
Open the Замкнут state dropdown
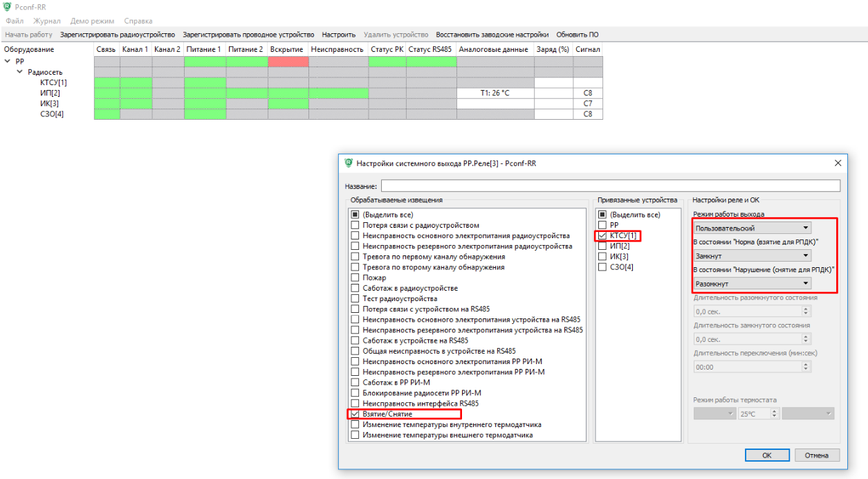click(x=752, y=255)
